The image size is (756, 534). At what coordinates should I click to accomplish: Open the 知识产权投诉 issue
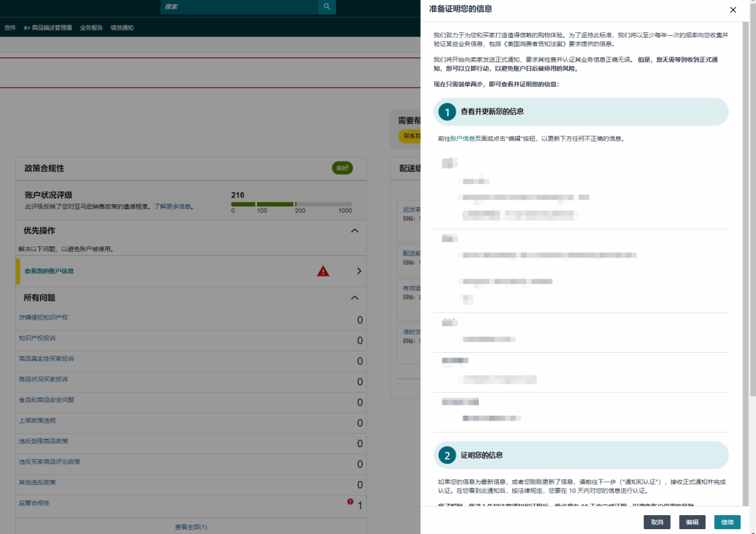point(37,338)
